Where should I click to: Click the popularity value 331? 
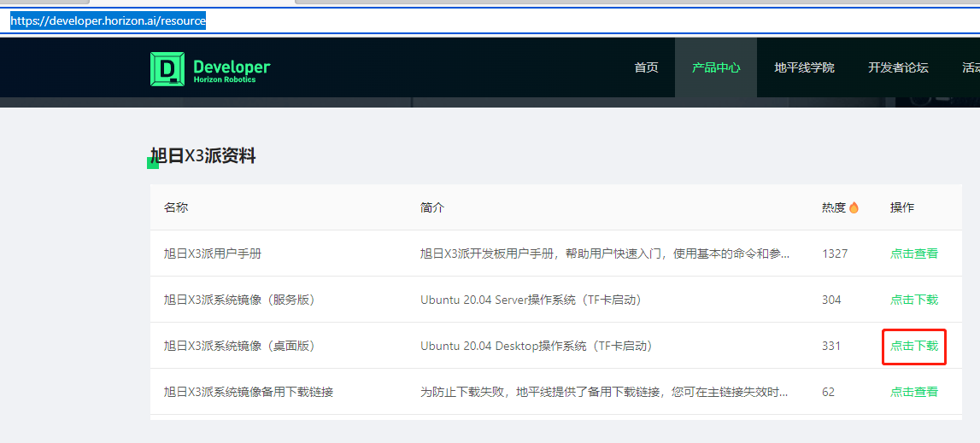coord(831,346)
